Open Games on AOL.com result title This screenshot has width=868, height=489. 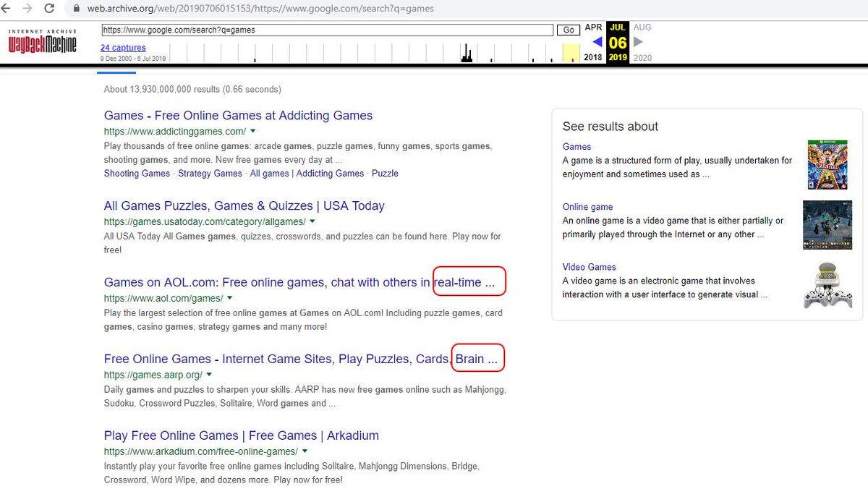pos(299,283)
